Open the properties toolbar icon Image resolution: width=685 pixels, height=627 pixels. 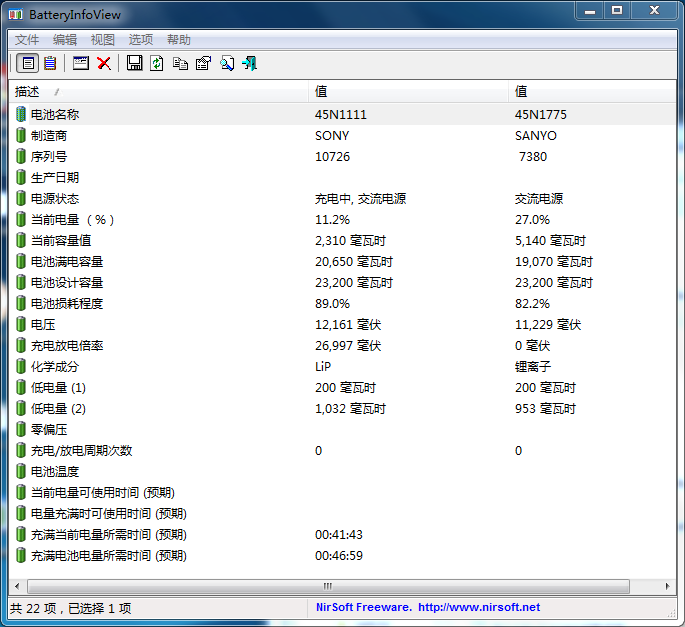(203, 63)
